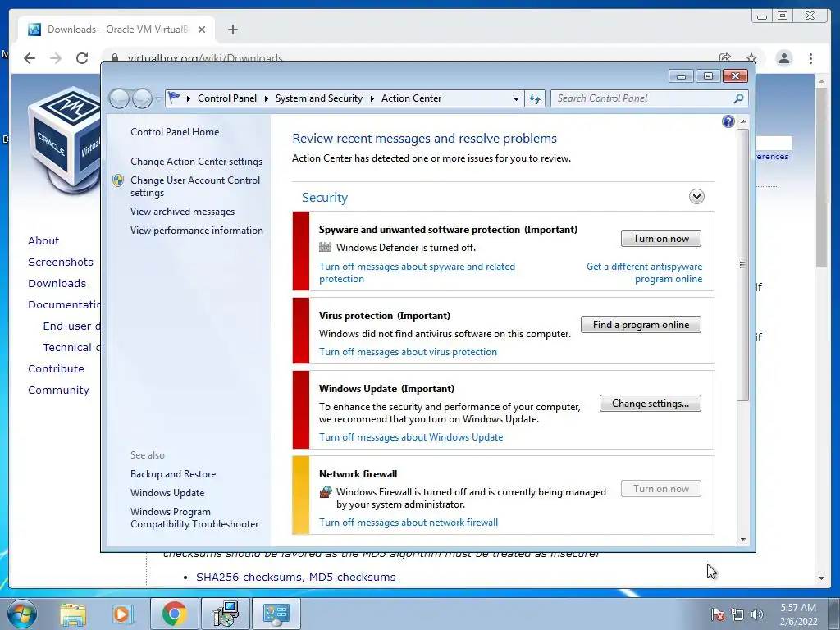Click the Action Center flag in system tray

(x=718, y=614)
